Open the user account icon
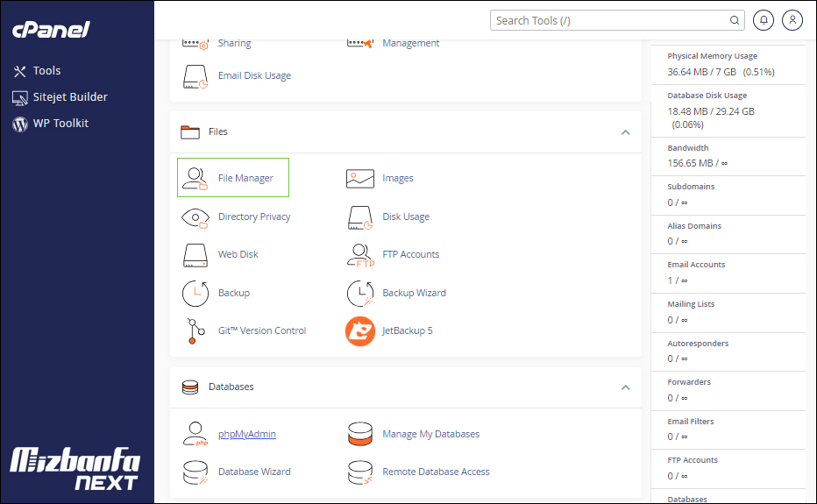This screenshot has width=817, height=504. pos(792,20)
